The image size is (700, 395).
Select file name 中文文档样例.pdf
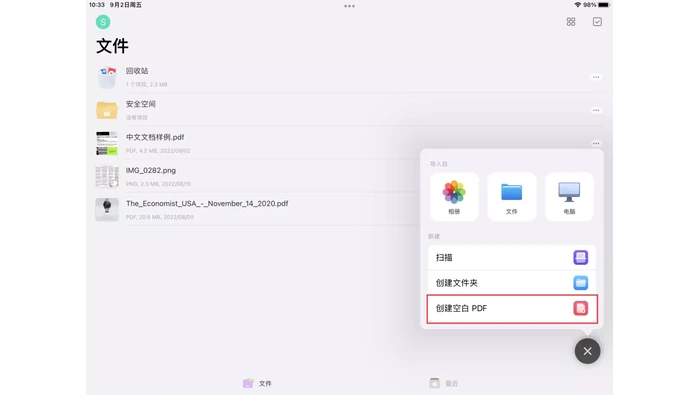pyautogui.click(x=155, y=137)
